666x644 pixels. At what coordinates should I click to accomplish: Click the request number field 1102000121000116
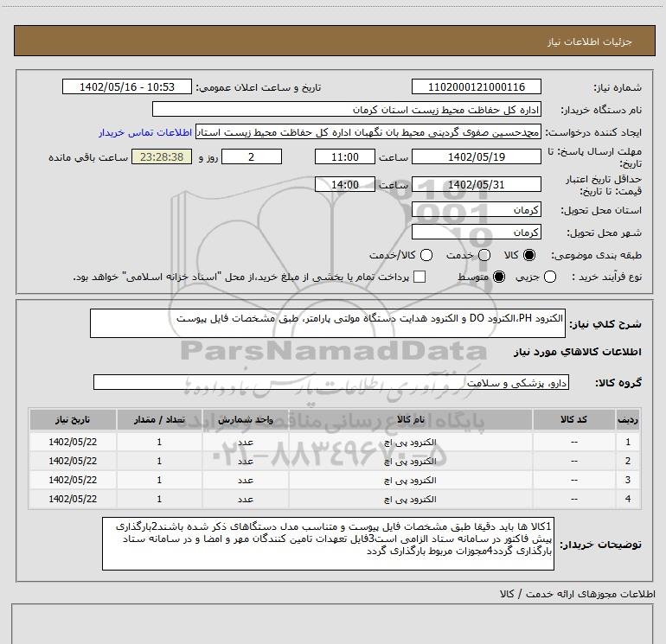pos(476,86)
